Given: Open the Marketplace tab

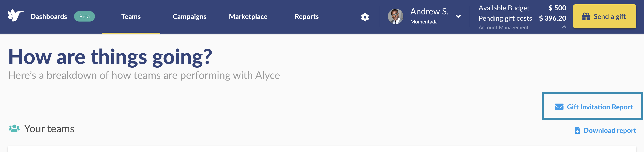Looking at the screenshot, I should tap(248, 17).
